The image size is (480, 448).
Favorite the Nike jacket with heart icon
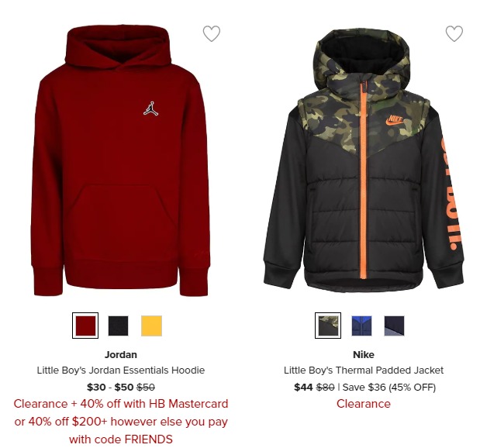454,33
